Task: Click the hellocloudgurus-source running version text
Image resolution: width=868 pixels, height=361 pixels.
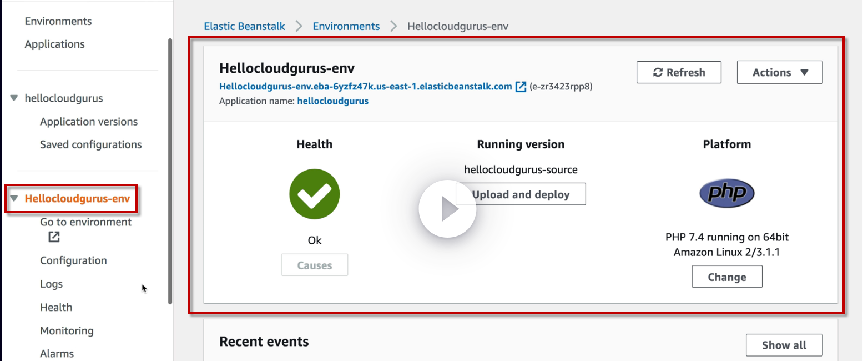Action: coord(521,169)
